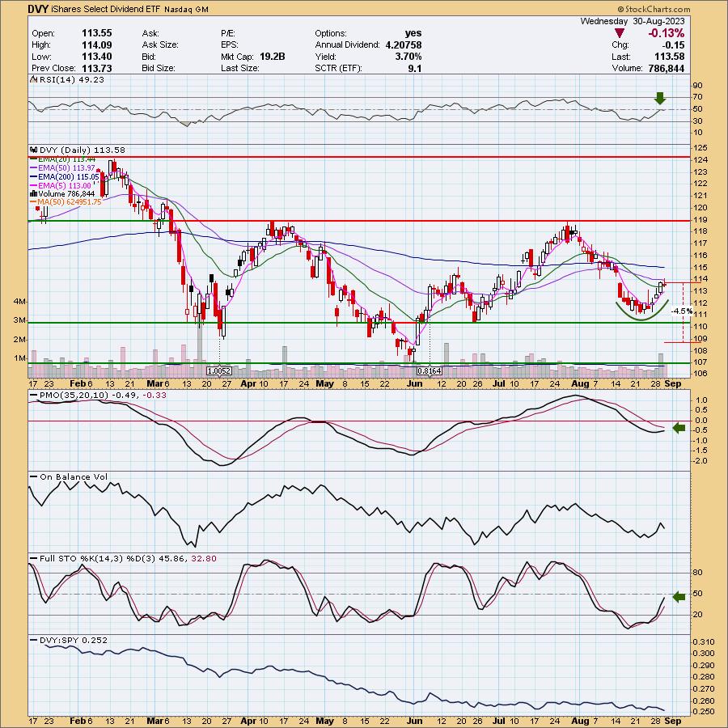
Task: Click the 119 price axis label
Action: pos(701,219)
